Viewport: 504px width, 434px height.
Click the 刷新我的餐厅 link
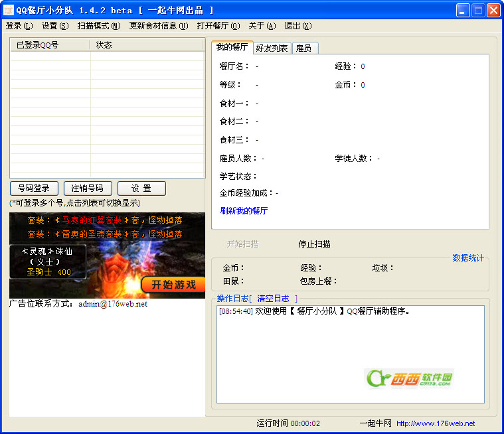pyautogui.click(x=244, y=211)
